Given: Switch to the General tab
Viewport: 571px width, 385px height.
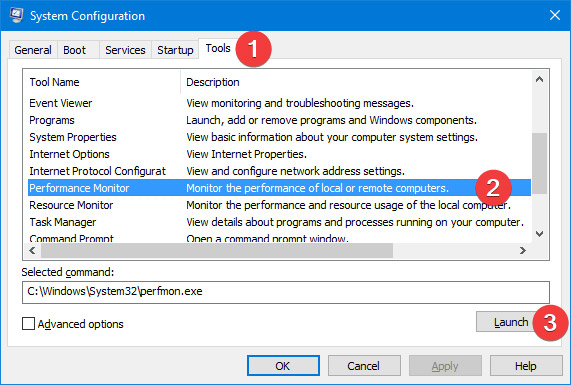Looking at the screenshot, I should (33, 50).
